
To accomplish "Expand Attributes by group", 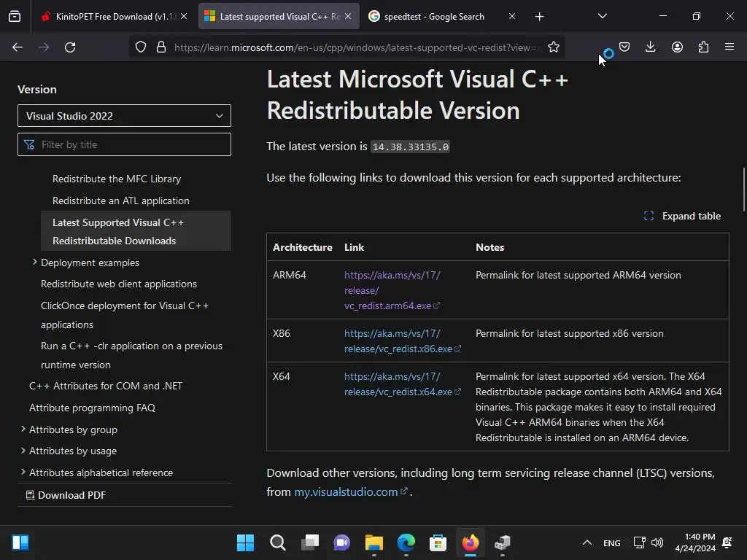I will pos(23,429).
